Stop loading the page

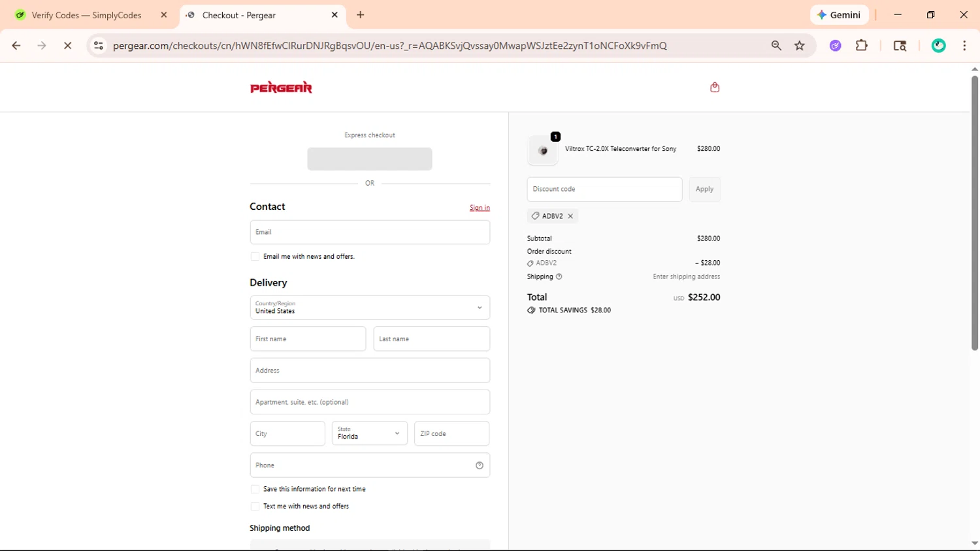[x=67, y=46]
